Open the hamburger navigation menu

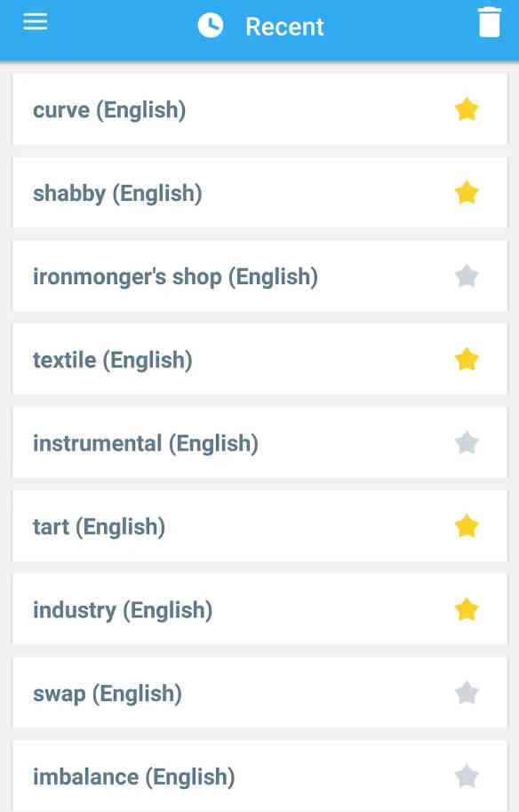click(36, 21)
